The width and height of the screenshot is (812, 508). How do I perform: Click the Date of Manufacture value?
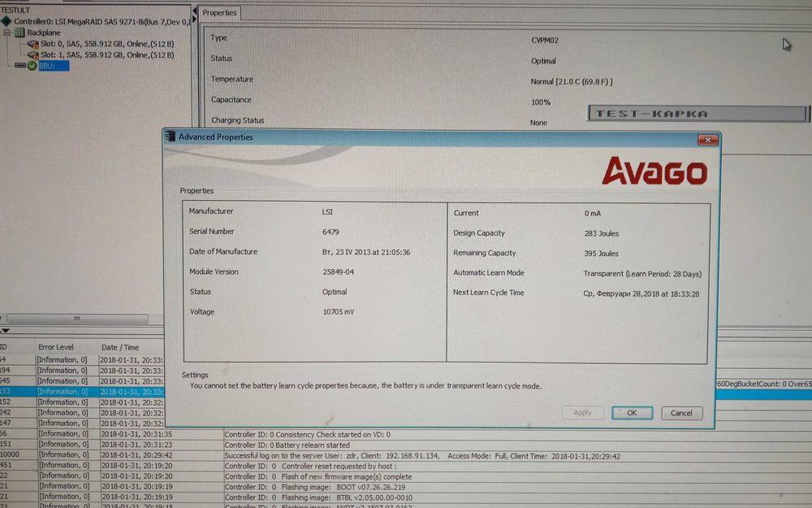[365, 253]
